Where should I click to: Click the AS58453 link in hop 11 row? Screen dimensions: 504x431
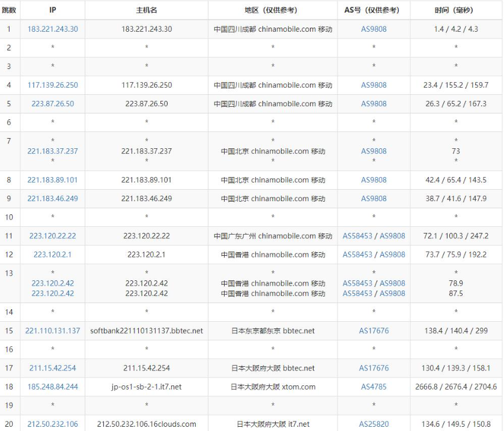click(x=357, y=236)
